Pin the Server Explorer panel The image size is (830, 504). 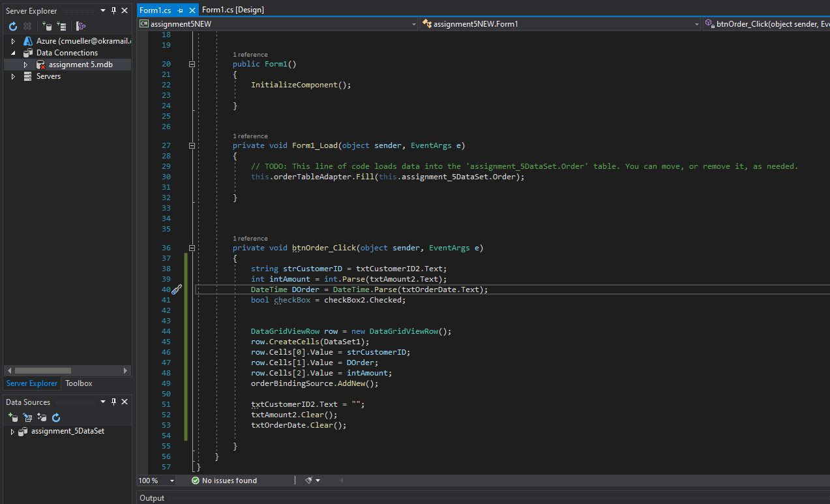click(x=113, y=11)
